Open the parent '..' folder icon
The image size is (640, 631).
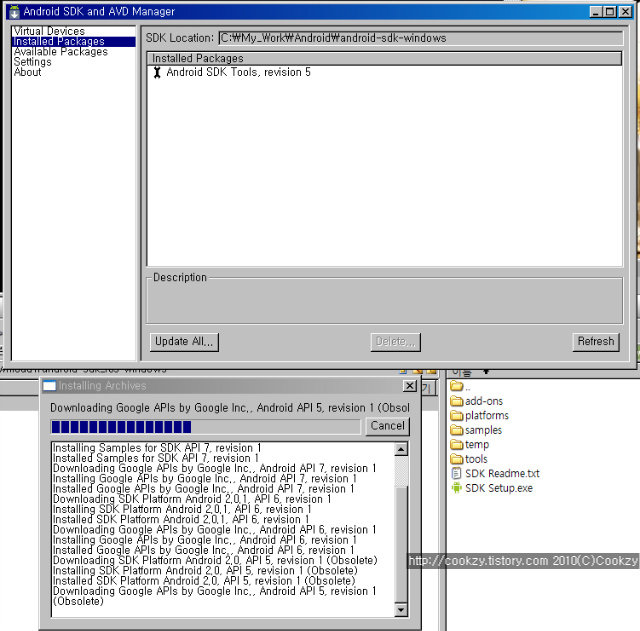[x=457, y=386]
